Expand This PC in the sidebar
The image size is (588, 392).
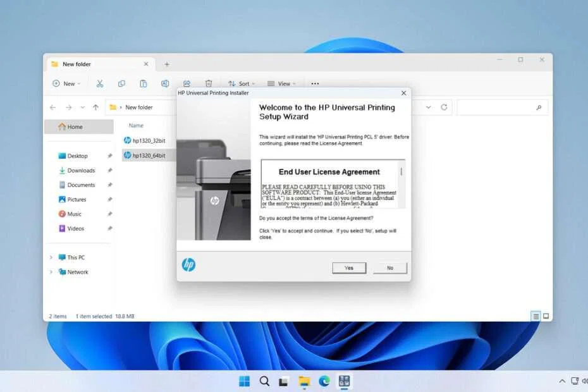[x=51, y=257]
